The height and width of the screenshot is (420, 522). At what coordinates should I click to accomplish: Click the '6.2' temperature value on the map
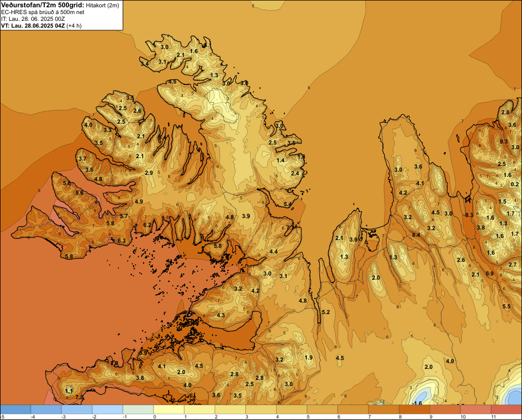click(147, 225)
